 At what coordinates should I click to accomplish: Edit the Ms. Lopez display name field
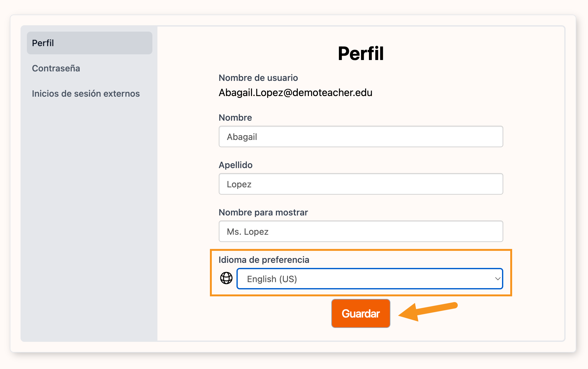point(361,231)
